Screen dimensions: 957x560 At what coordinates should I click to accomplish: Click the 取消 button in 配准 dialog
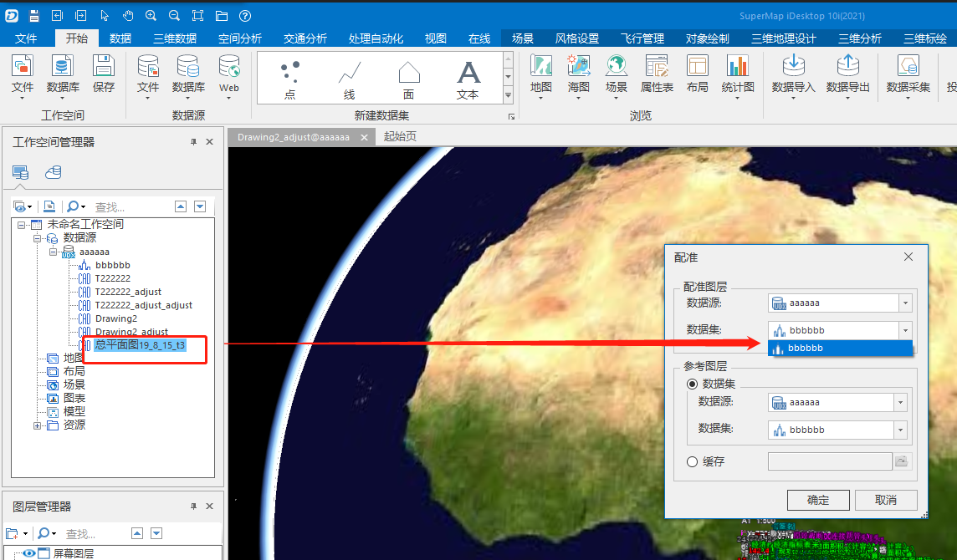[x=886, y=500]
